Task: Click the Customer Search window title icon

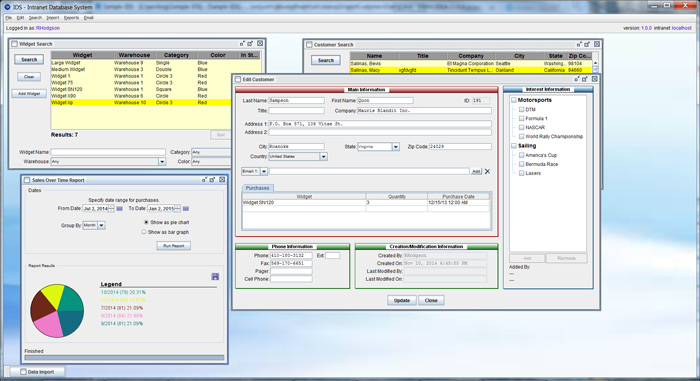Action: tap(309, 45)
